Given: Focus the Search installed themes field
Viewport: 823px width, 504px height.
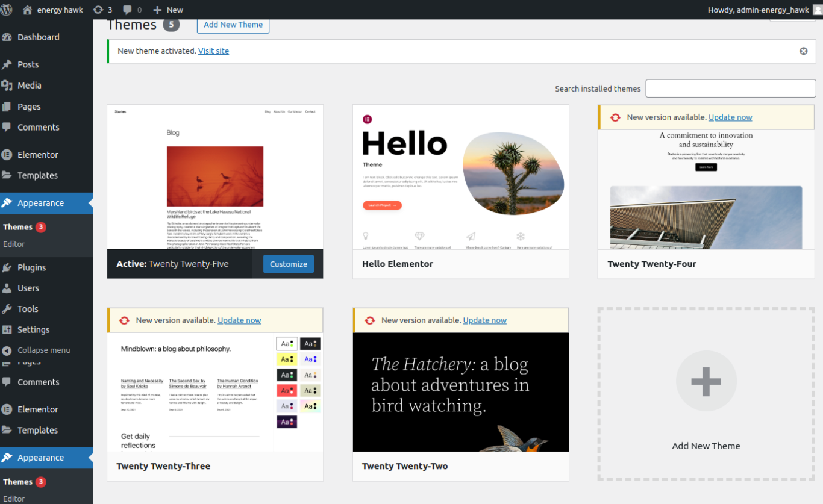Looking at the screenshot, I should point(731,88).
